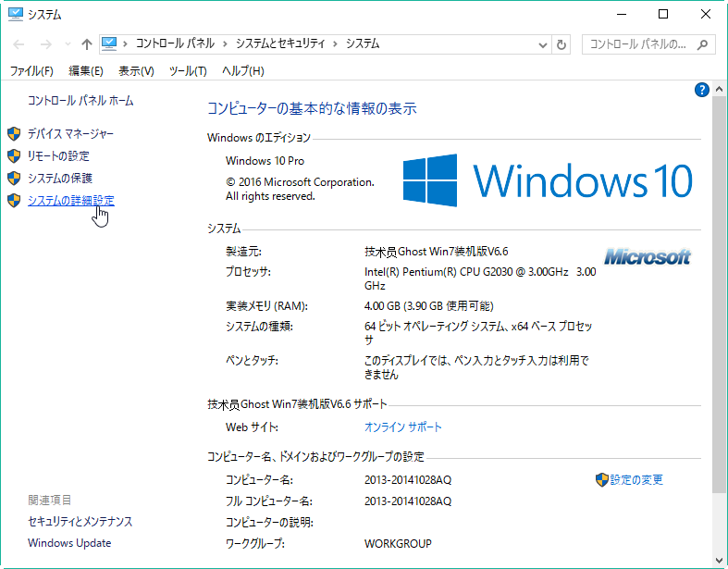Viewport: 728px width, 569px height.
Task: Click the forward navigation arrow
Action: (46, 44)
